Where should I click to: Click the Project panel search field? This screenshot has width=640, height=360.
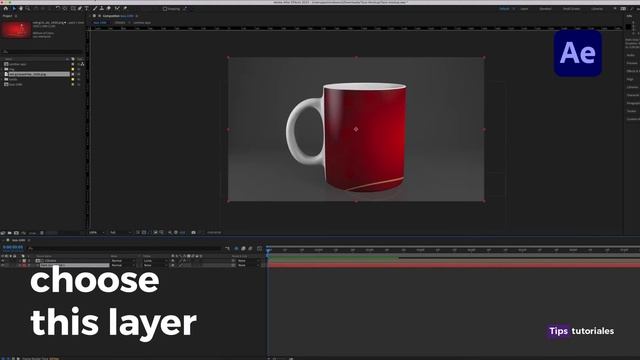pyautogui.click(x=42, y=52)
